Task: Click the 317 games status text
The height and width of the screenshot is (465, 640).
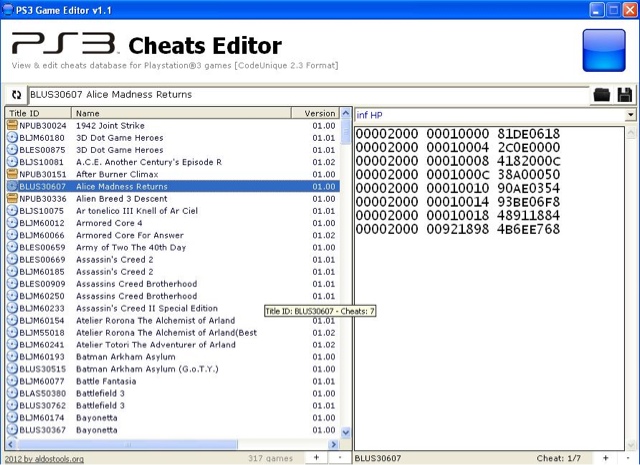Action: (x=270, y=458)
